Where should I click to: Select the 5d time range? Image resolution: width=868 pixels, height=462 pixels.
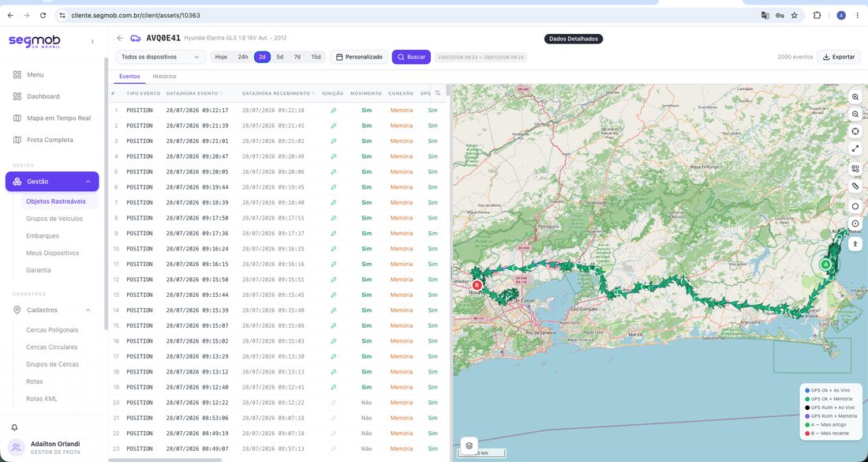[279, 57]
